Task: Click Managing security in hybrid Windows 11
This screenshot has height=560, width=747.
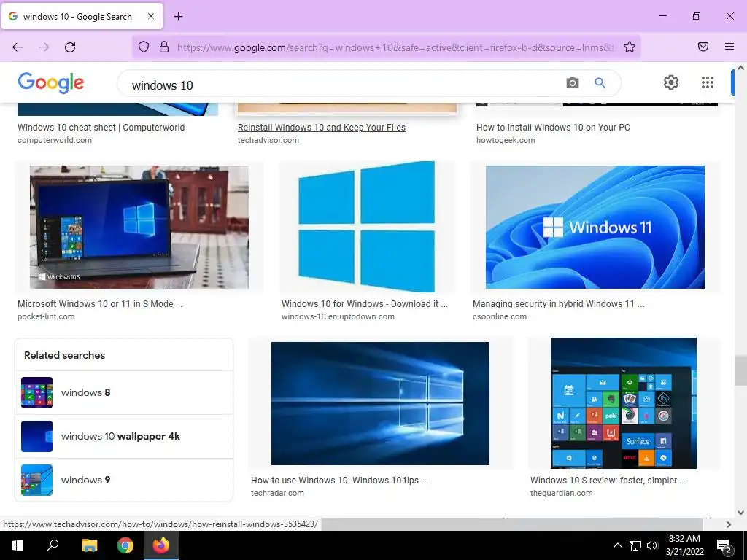Action: coord(558,304)
